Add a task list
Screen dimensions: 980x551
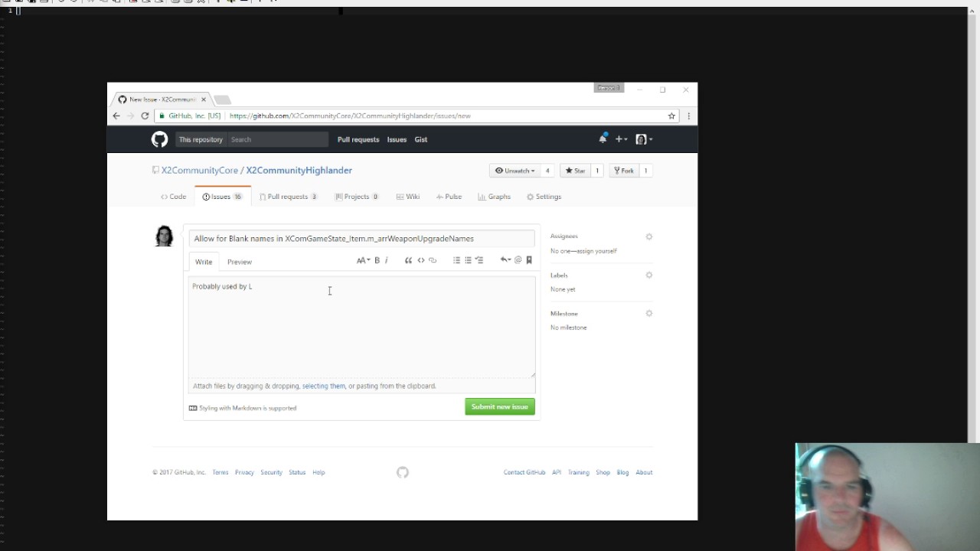(479, 260)
